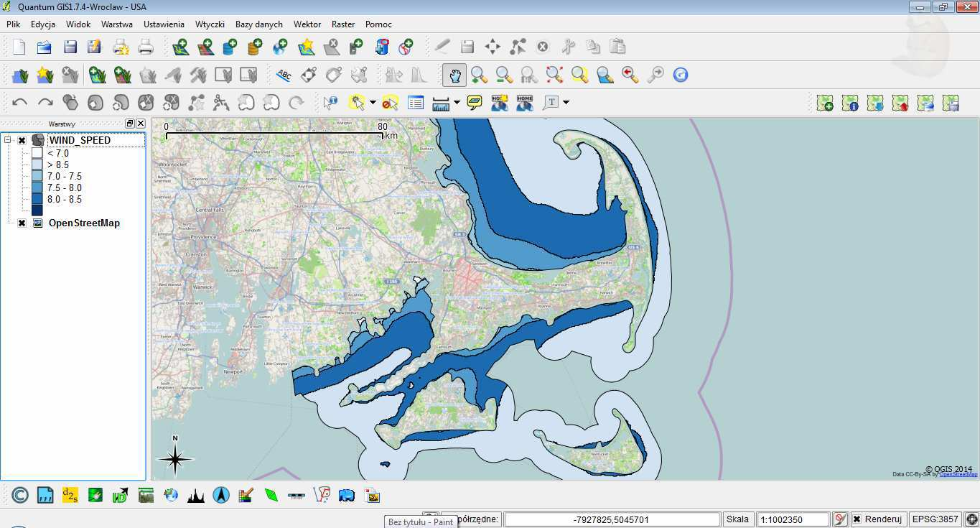Refresh the map canvas
The height and width of the screenshot is (528, 980).
(x=681, y=75)
